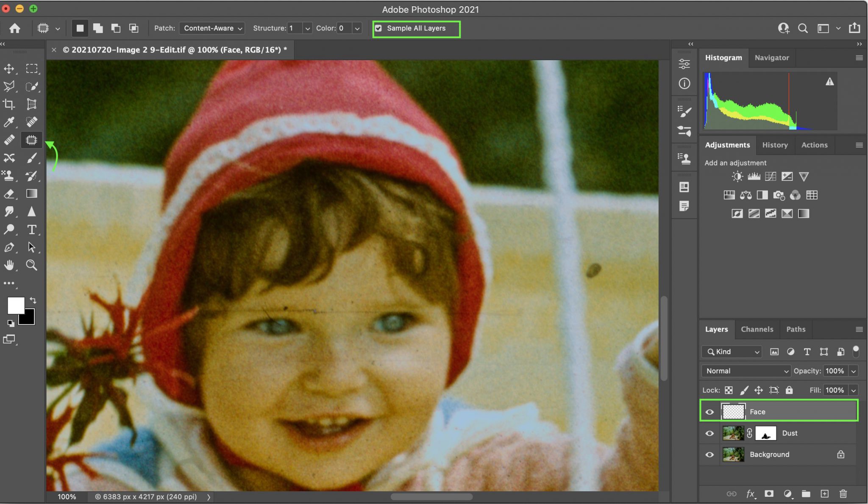Delete layer with trash icon
The width and height of the screenshot is (868, 504).
tap(843, 493)
